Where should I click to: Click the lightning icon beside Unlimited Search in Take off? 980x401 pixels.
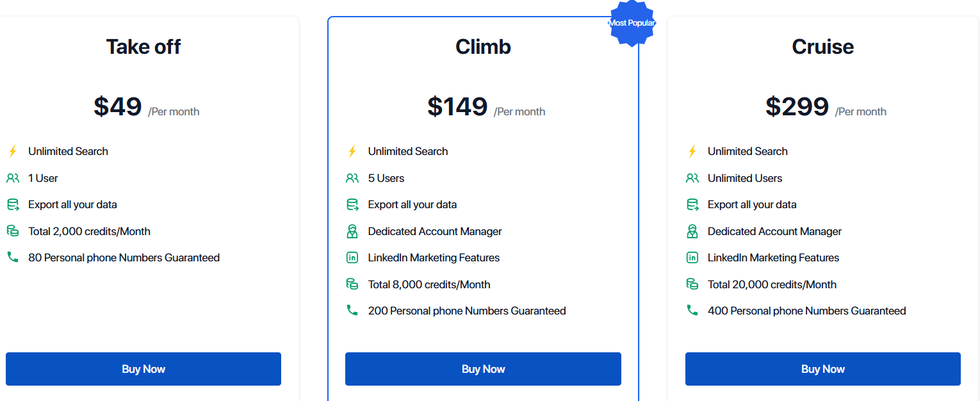13,151
